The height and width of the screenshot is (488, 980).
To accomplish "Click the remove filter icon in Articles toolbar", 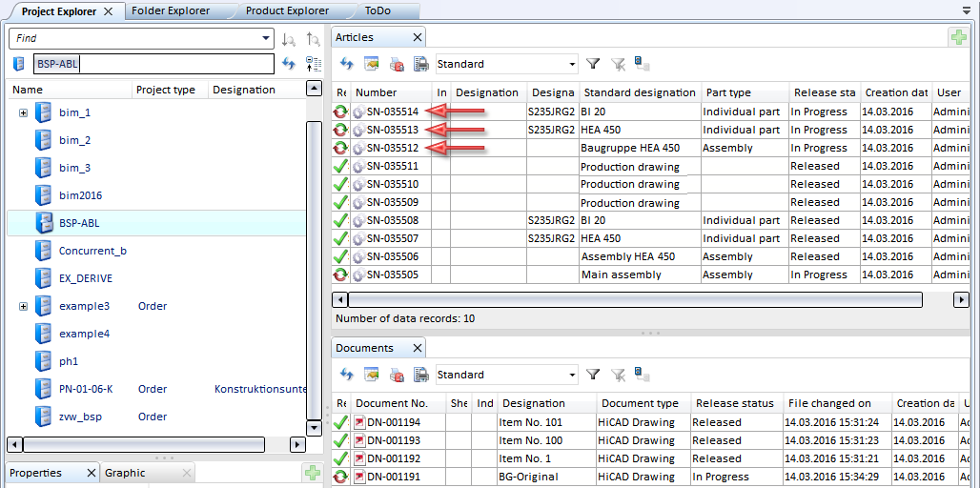I will [x=618, y=65].
